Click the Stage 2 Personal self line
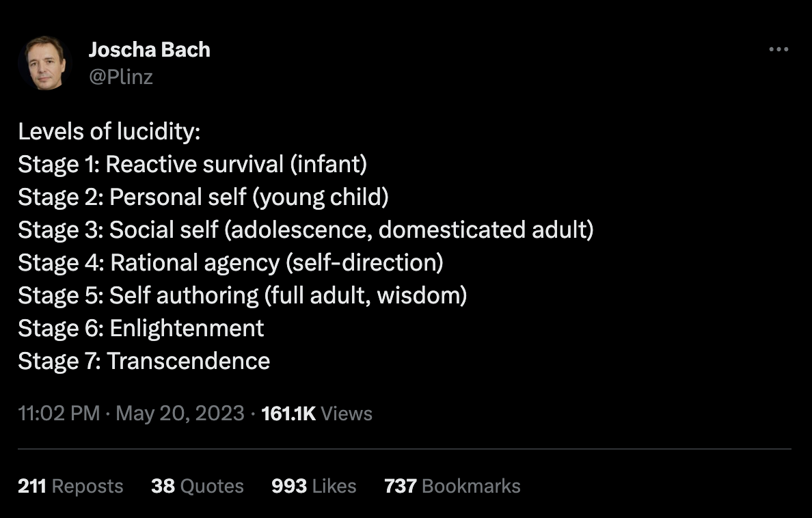The height and width of the screenshot is (518, 812). [203, 197]
